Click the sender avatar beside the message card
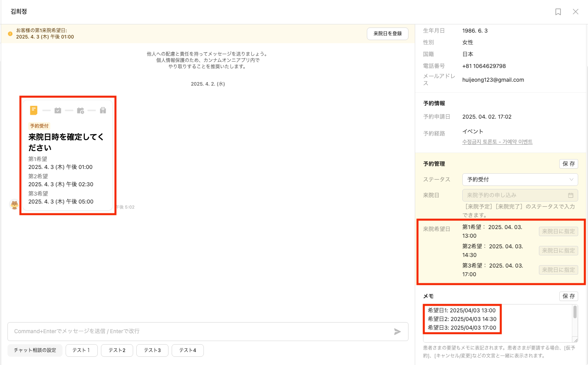The height and width of the screenshot is (365, 588). tap(15, 204)
